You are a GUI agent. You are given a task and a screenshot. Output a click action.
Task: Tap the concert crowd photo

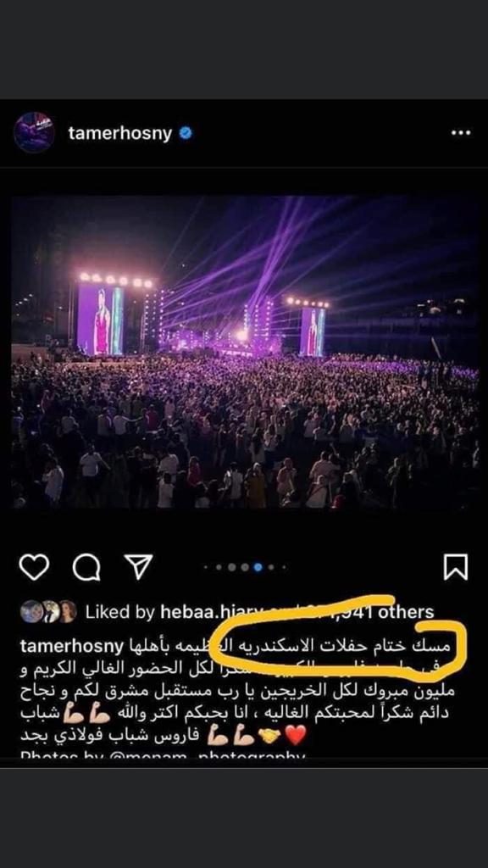[245, 352]
